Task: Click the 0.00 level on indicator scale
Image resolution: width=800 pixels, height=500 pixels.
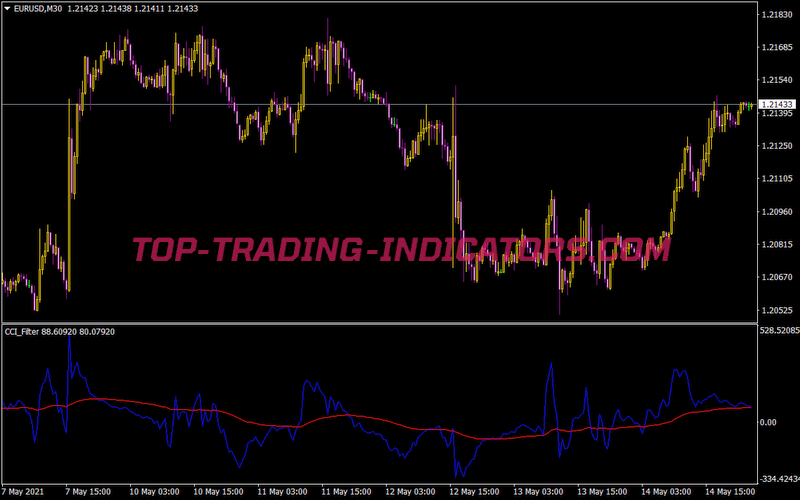Action: [x=768, y=422]
